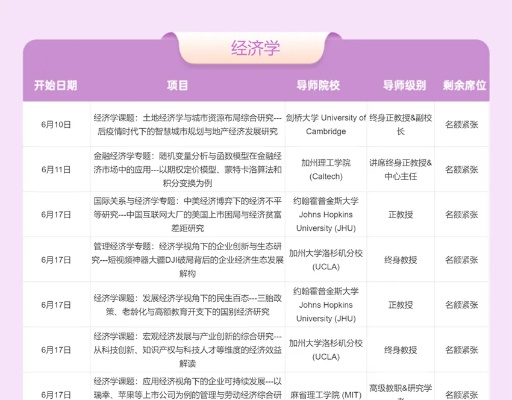The width and height of the screenshot is (512, 400).
Task: Click the 项目 column header
Action: pyautogui.click(x=177, y=85)
